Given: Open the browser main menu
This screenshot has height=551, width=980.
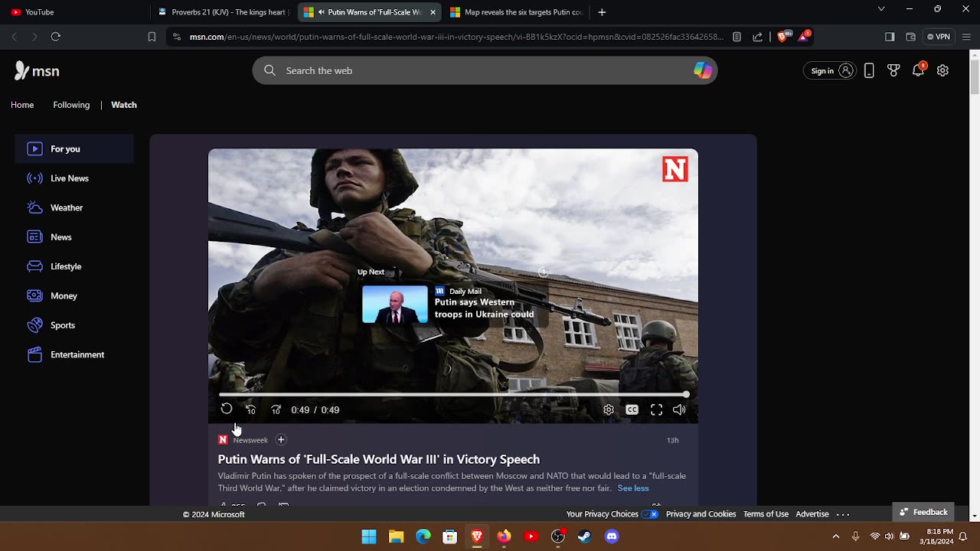Looking at the screenshot, I should click(966, 37).
